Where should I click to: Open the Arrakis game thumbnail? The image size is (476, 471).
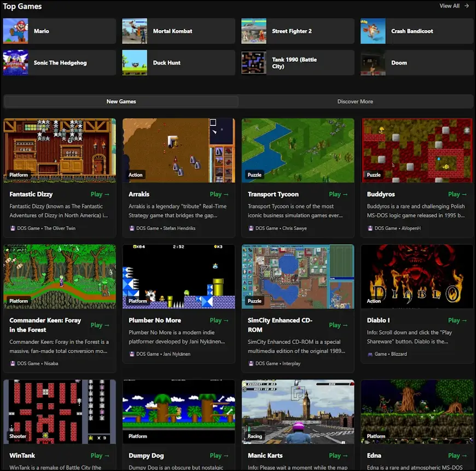(178, 150)
